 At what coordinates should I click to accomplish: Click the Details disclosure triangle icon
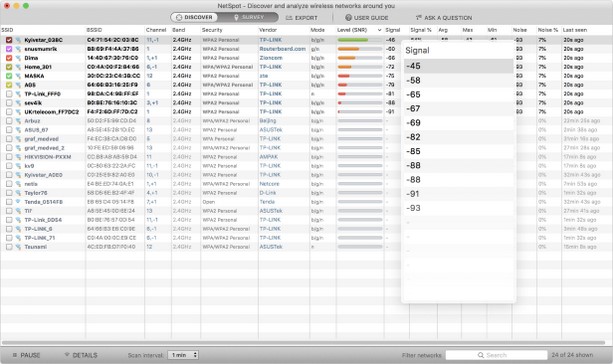(x=67, y=355)
